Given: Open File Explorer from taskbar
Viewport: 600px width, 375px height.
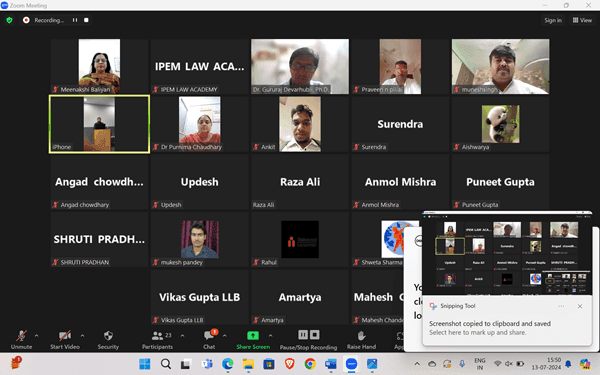Looking at the screenshot, I should pyautogui.click(x=248, y=364).
